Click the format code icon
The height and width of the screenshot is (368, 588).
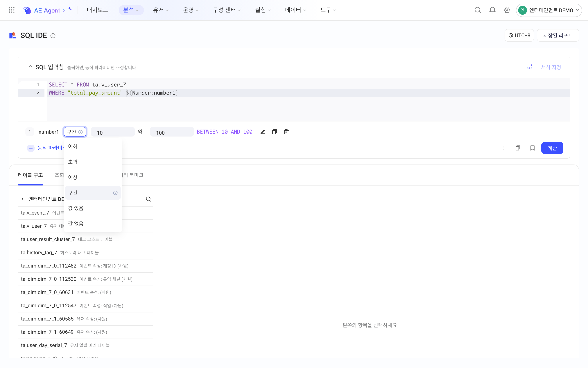pos(530,67)
